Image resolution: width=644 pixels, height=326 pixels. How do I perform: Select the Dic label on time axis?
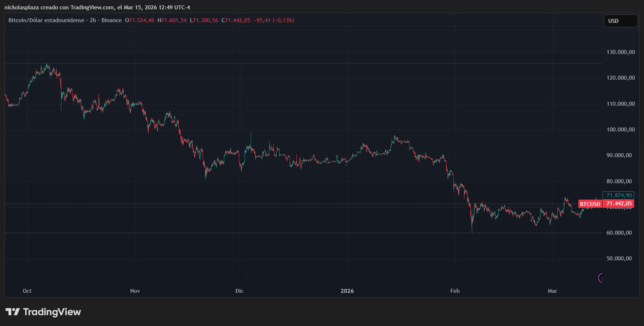coord(240,291)
